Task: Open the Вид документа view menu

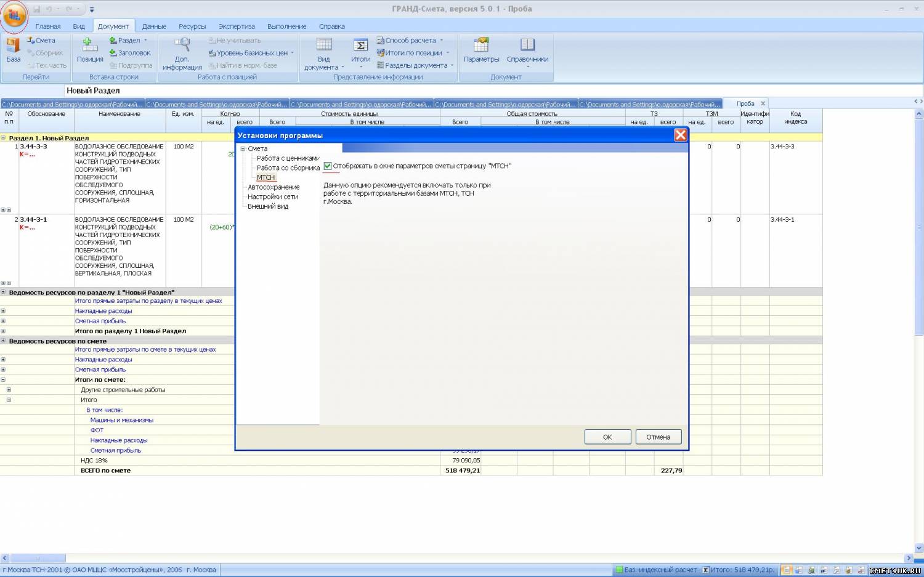Action: tap(324, 54)
